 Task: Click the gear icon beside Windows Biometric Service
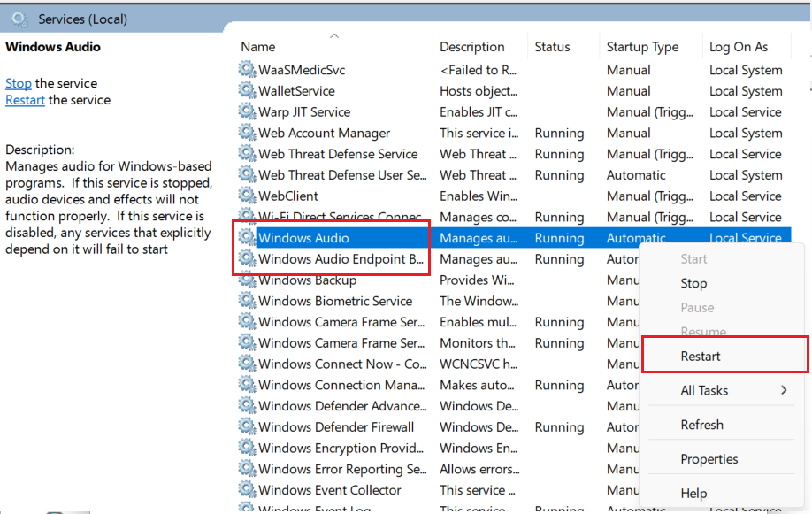click(247, 300)
